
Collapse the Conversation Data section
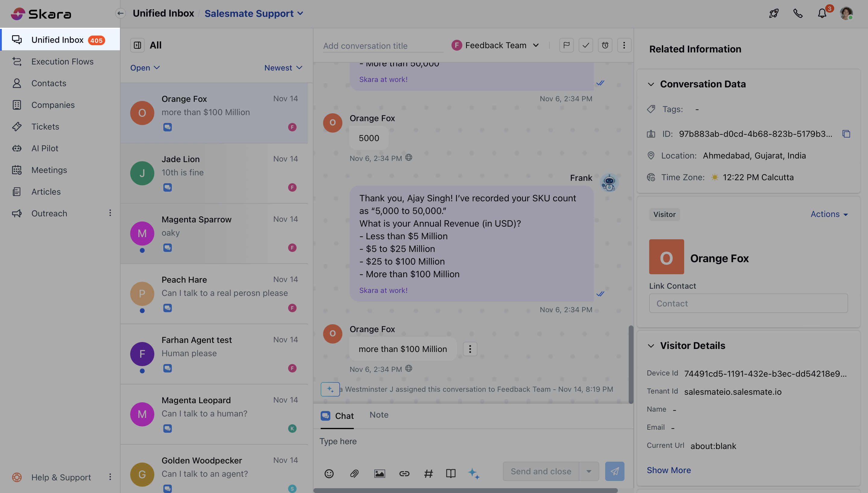click(x=651, y=84)
